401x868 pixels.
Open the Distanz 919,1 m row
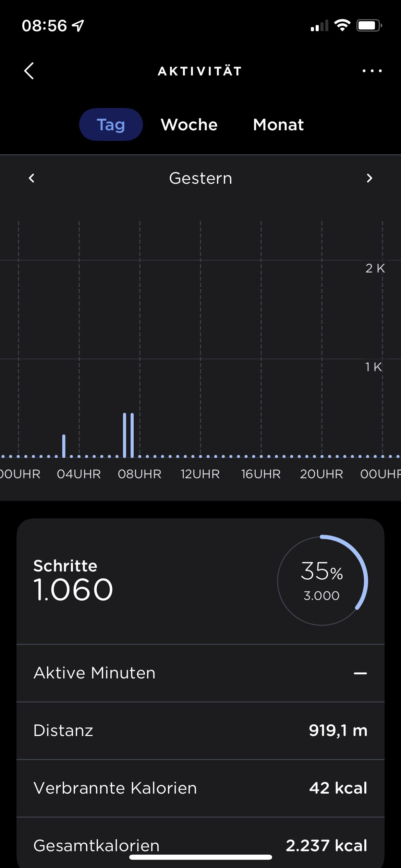[200, 731]
